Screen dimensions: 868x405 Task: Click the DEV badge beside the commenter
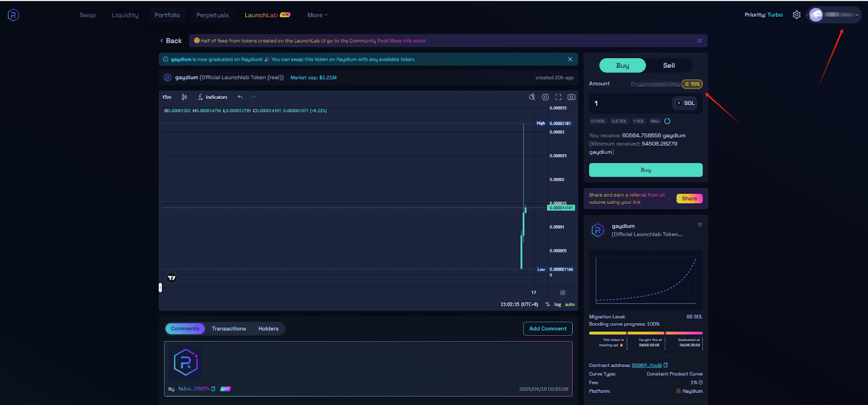coord(225,389)
